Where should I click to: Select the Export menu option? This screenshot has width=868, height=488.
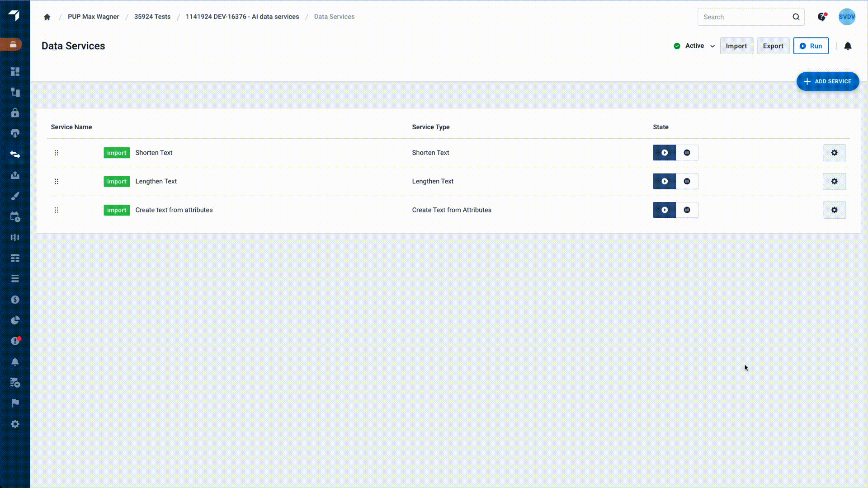pyautogui.click(x=773, y=46)
